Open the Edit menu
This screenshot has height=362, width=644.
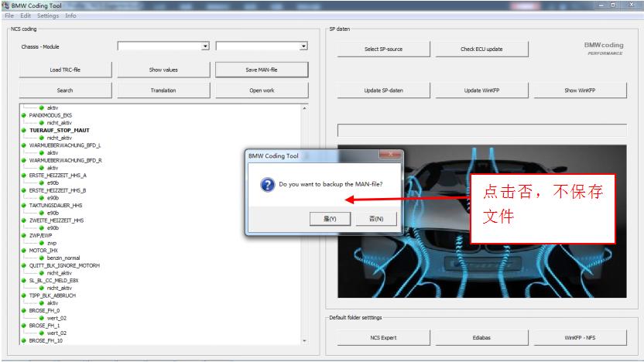[26, 15]
